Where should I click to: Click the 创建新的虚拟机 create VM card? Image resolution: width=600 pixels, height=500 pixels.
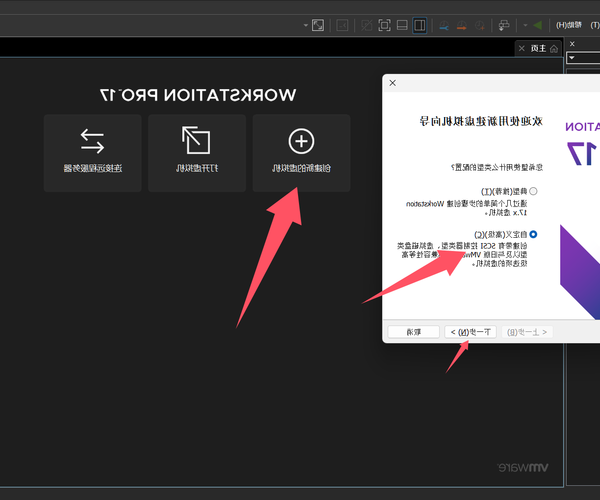[302, 153]
